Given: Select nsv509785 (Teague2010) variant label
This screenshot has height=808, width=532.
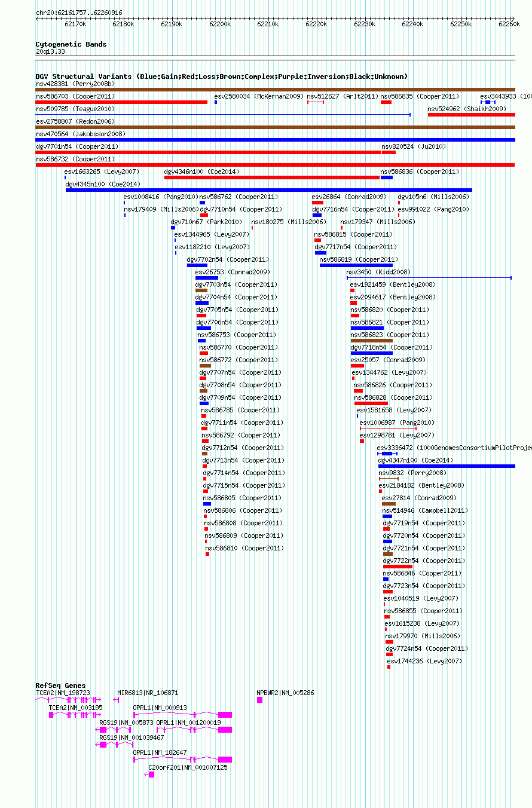Looking at the screenshot, I should [75, 109].
